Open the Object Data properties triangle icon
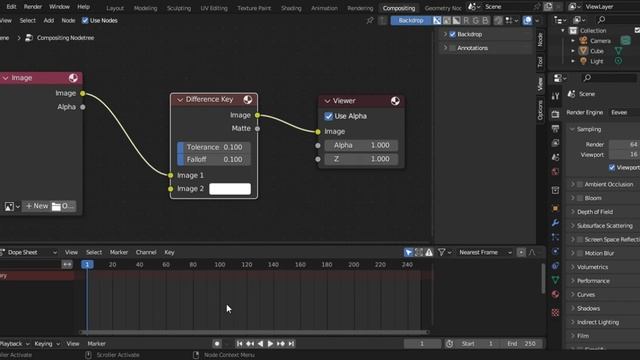Image resolution: width=640 pixels, height=360 pixels. pos(555,280)
